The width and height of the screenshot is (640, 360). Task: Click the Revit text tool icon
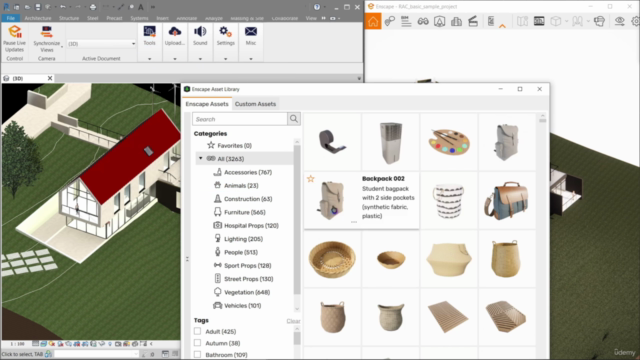tap(141, 7)
